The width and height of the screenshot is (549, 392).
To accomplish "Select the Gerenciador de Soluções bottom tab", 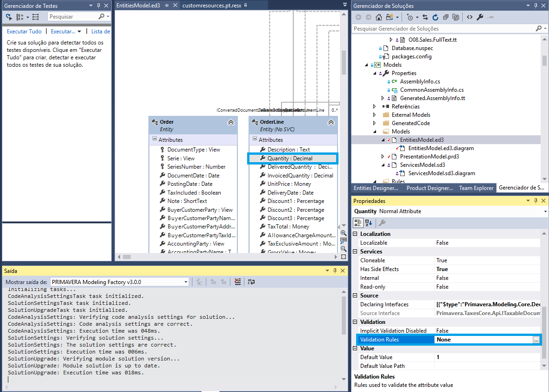I will [521, 188].
